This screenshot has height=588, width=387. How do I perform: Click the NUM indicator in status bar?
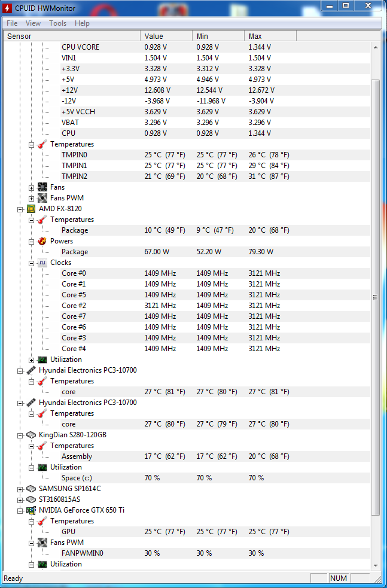pyautogui.click(x=338, y=578)
